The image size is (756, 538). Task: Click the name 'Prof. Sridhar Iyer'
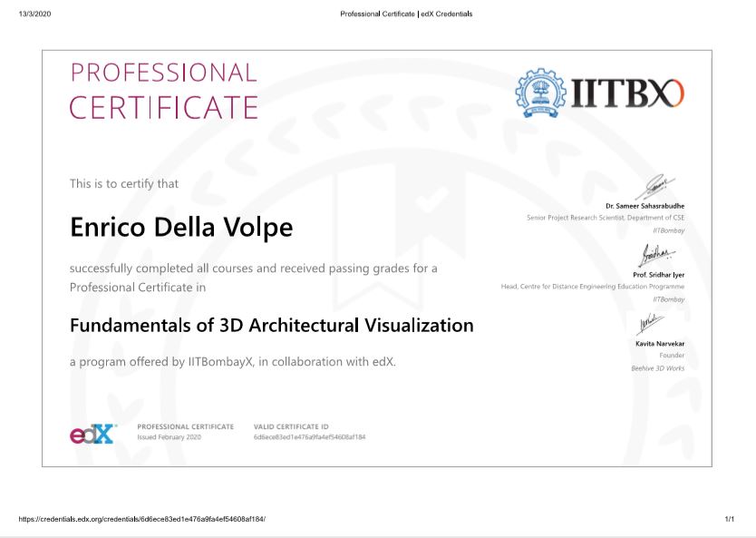pos(659,275)
